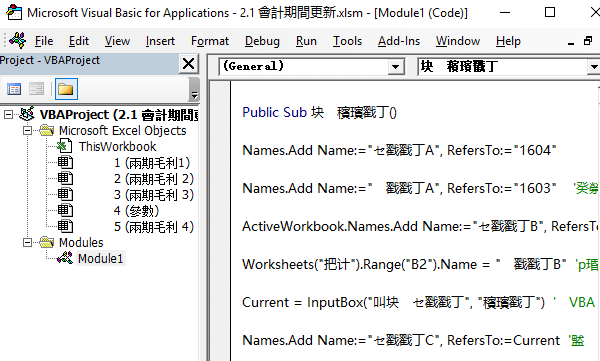Open the View menu
600x361 pixels.
tap(117, 41)
